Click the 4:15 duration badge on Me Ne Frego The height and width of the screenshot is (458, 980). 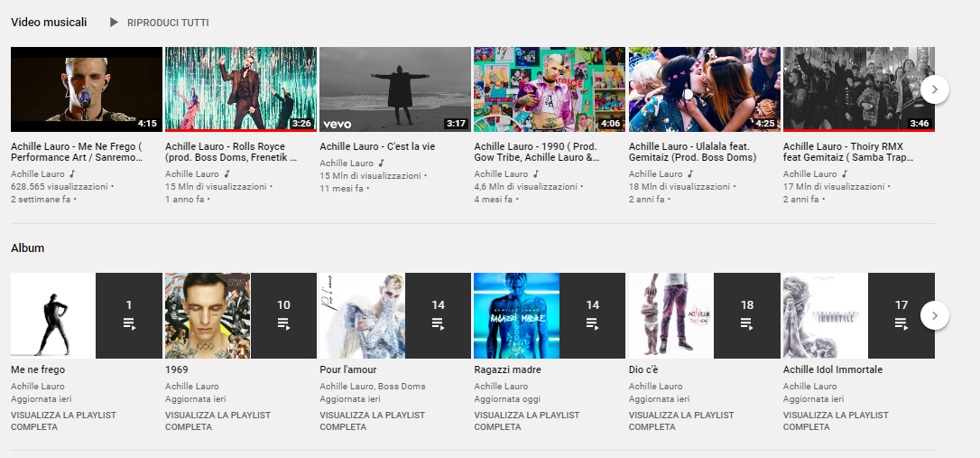point(147,123)
